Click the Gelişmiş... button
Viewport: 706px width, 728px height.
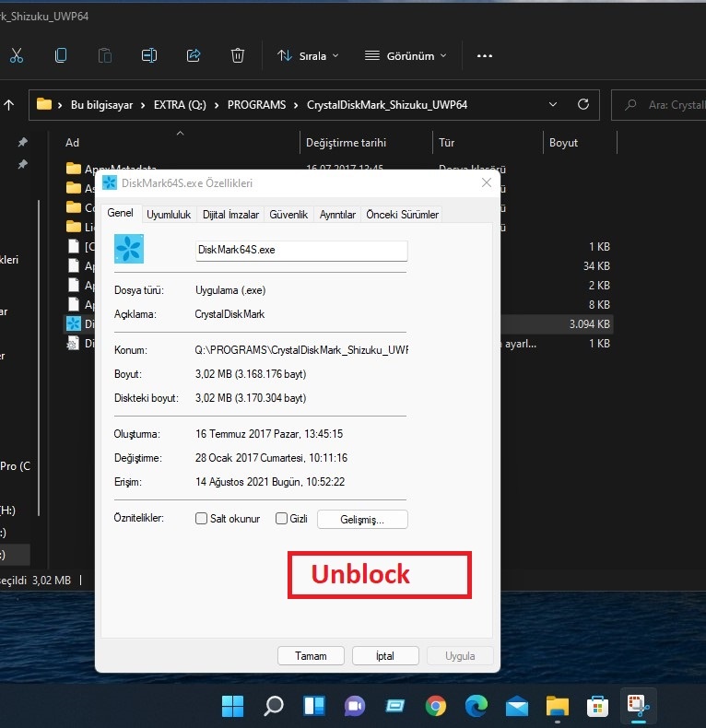[362, 520]
